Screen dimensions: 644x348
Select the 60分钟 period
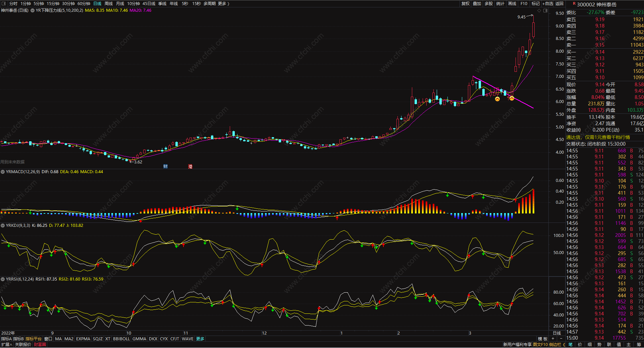tap(84, 3)
